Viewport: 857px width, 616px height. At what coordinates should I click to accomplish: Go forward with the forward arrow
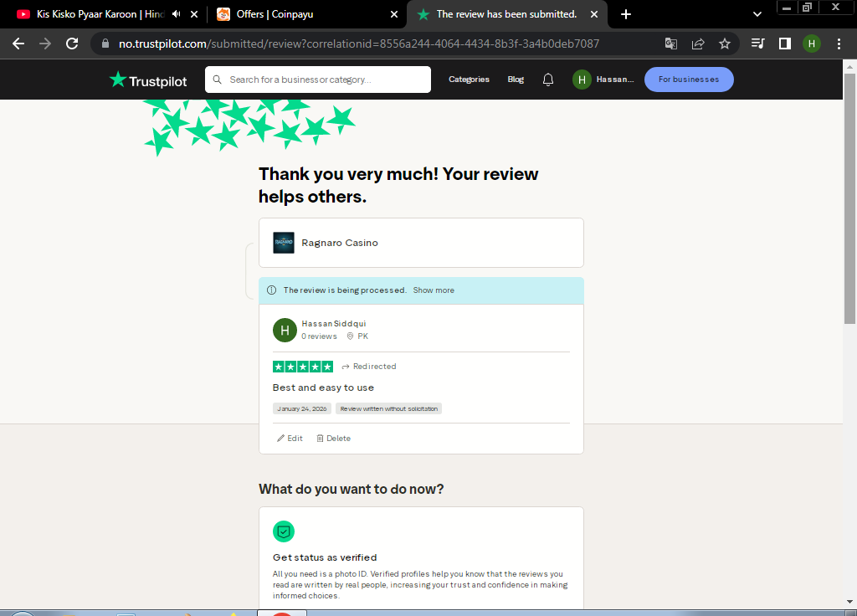(45, 44)
